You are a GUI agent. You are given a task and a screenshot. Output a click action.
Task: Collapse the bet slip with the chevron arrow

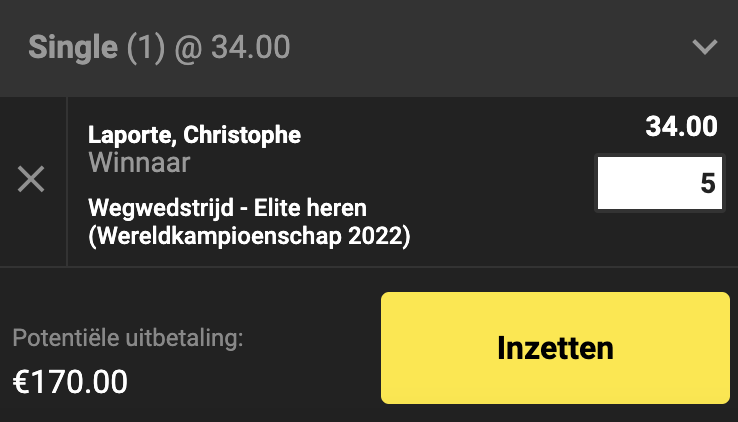pos(705,47)
